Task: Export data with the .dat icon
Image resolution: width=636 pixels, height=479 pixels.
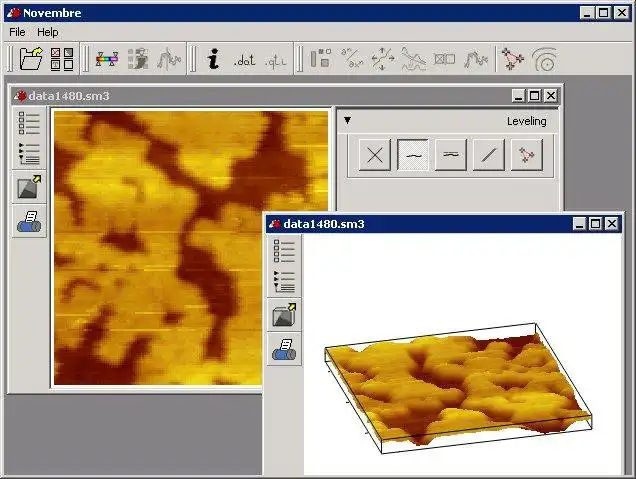Action: pos(245,60)
